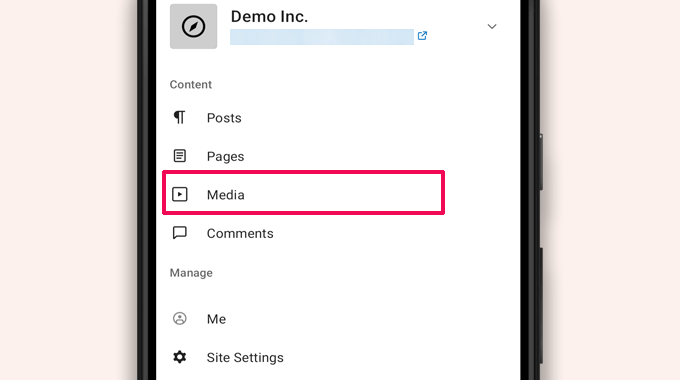Screen dimensions: 680x380
Task: Open the external site link icon
Action: coord(422,36)
